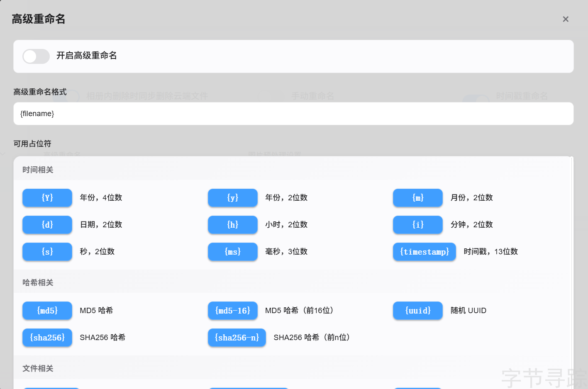Insert the {uuid} random placeholder
This screenshot has width=588, height=389.
coord(418,311)
